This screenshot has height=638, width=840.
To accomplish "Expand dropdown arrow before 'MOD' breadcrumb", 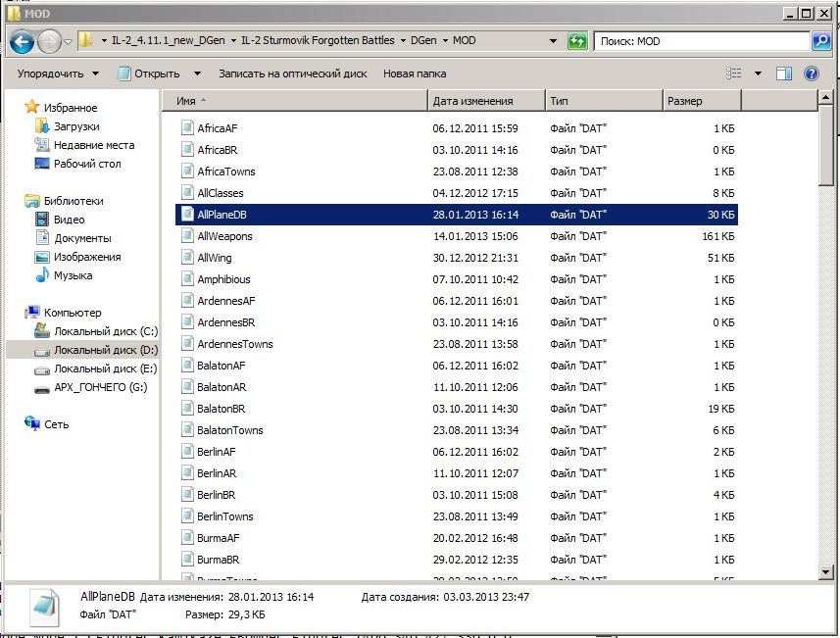I will (445, 41).
